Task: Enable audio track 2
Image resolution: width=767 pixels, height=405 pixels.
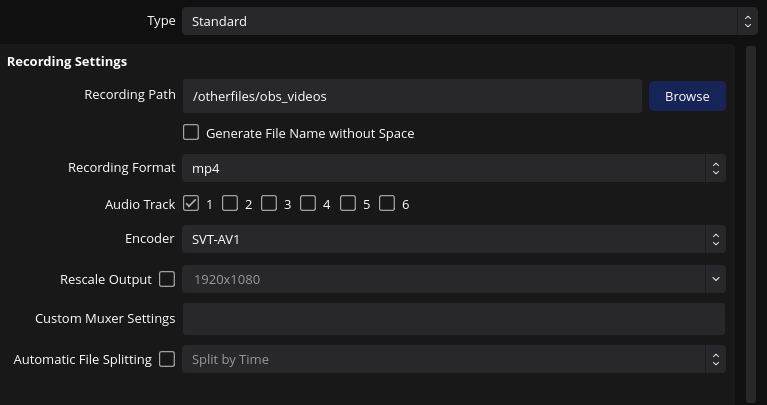Action: point(230,204)
